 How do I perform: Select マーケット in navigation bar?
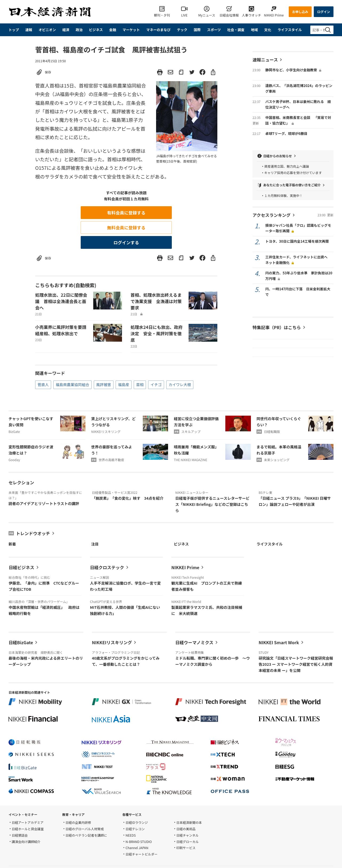pos(131,30)
